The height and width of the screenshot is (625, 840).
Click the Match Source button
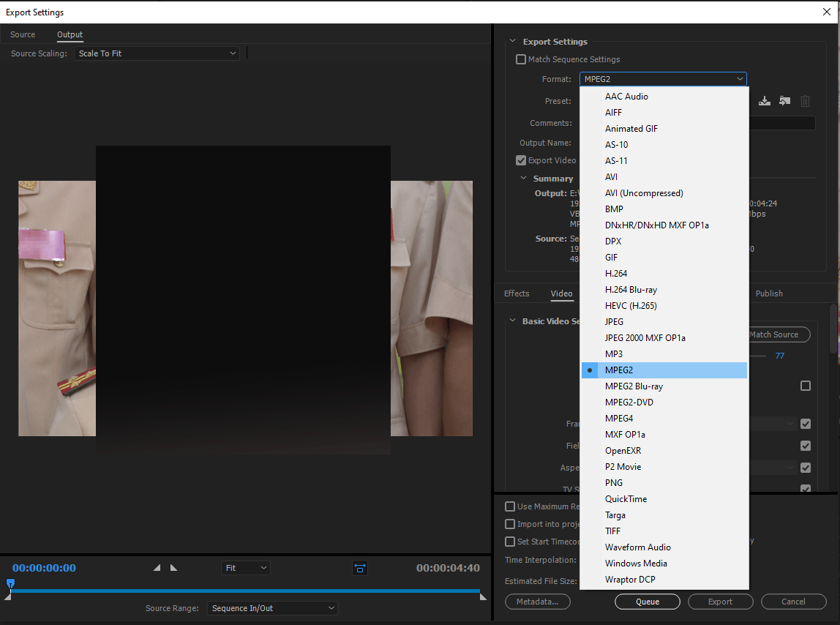tap(779, 334)
